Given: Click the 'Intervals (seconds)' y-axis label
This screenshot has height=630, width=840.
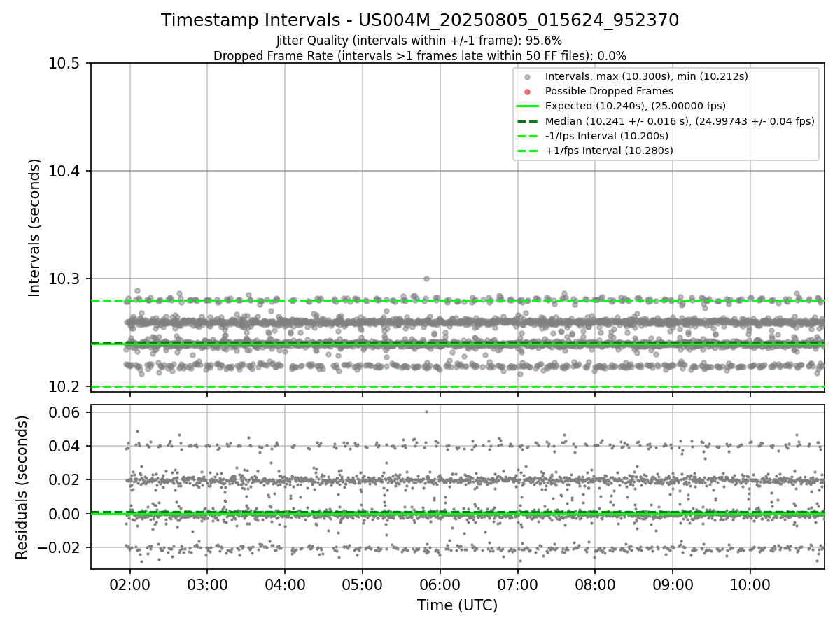Looking at the screenshot, I should 35,227.
